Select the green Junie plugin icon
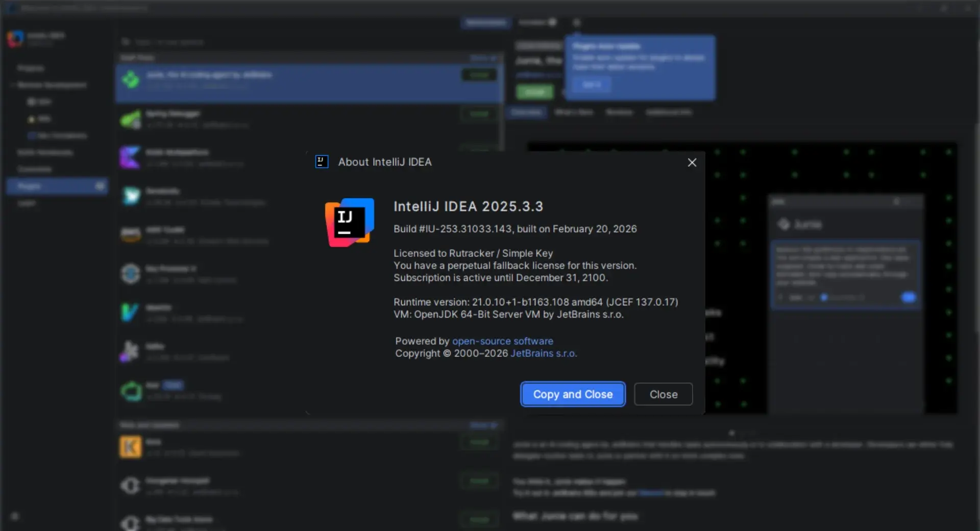The image size is (980, 531). coord(131,79)
